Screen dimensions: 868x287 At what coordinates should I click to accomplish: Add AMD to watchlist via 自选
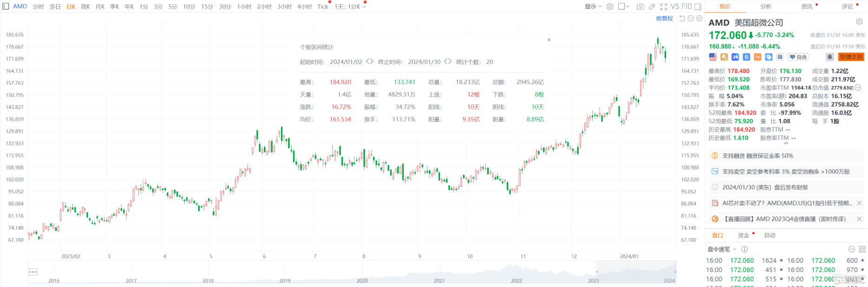tap(798, 57)
